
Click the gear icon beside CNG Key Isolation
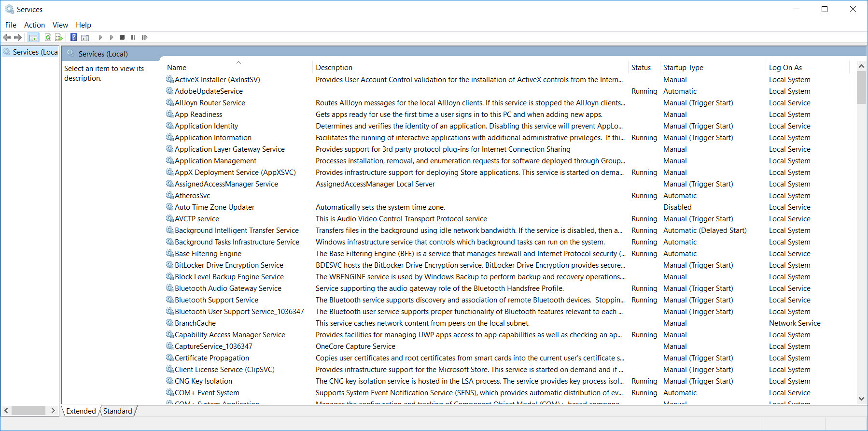[170, 381]
